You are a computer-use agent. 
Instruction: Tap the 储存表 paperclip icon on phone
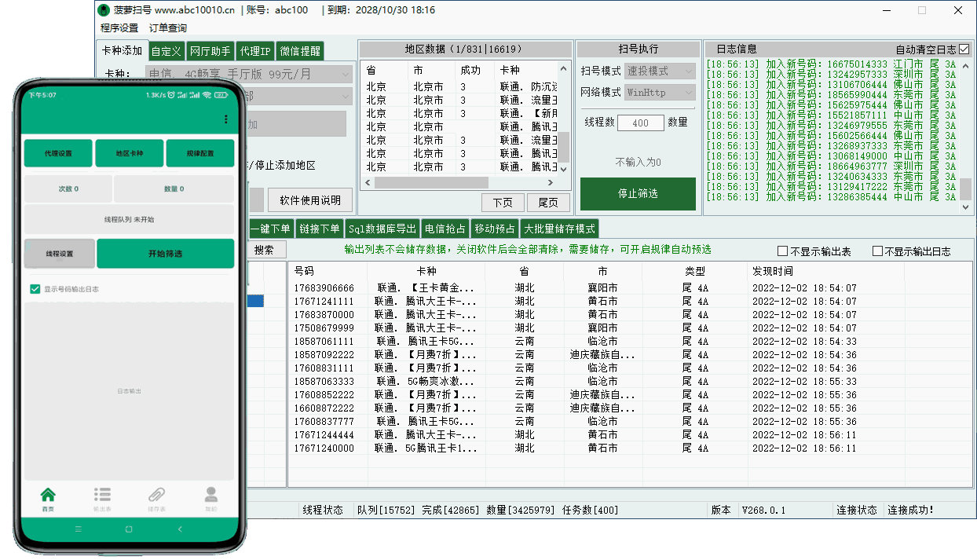coord(156,497)
